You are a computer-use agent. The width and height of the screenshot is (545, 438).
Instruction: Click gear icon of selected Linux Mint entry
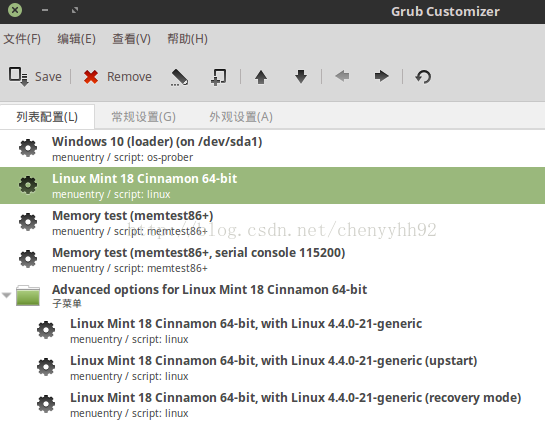[28, 185]
